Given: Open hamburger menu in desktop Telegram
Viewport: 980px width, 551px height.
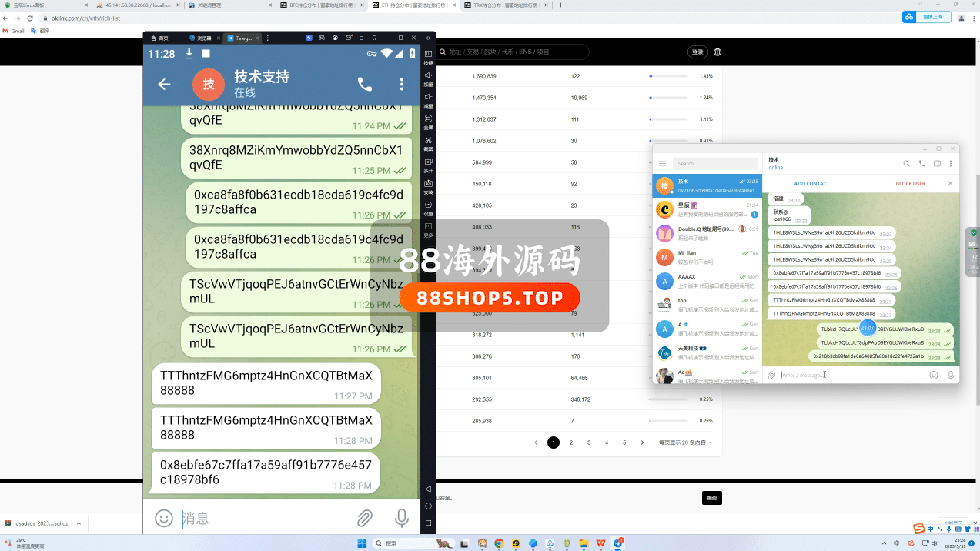Looking at the screenshot, I should click(x=663, y=163).
